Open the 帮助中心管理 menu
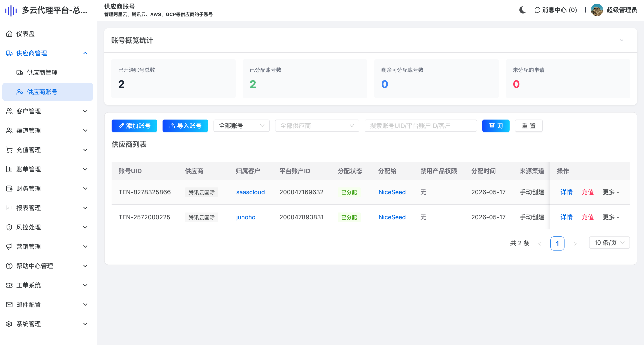This screenshot has height=345, width=644. 47,266
